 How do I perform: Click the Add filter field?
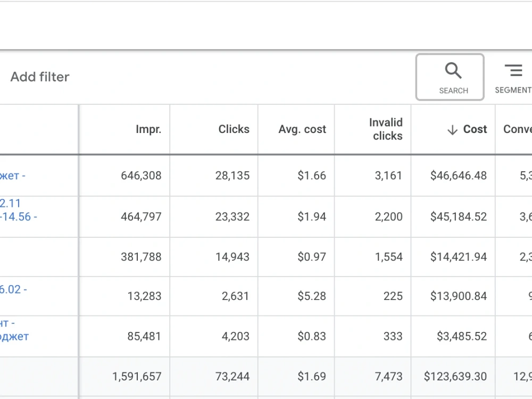pyautogui.click(x=40, y=77)
